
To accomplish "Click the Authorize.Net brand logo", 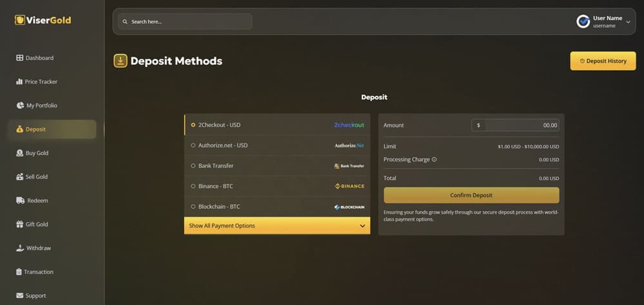I will [349, 145].
